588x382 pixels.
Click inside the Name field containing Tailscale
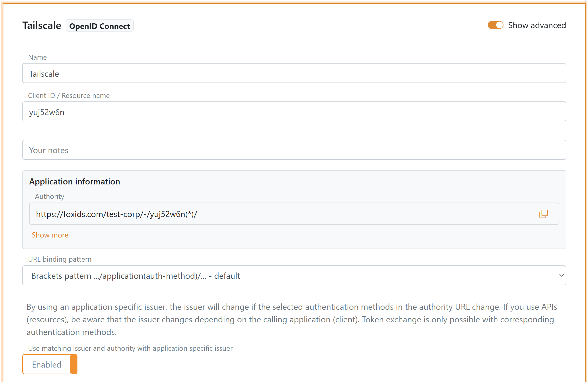coord(184,73)
